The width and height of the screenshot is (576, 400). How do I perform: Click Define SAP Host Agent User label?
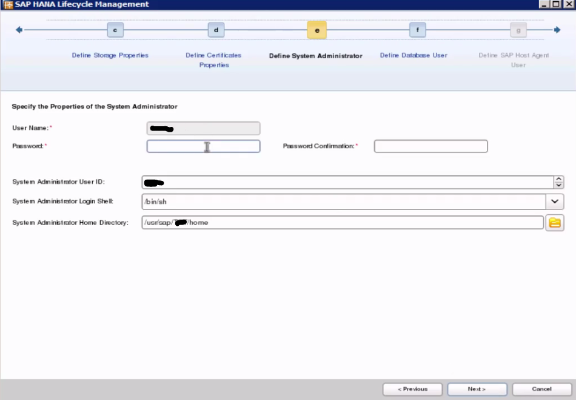point(514,60)
